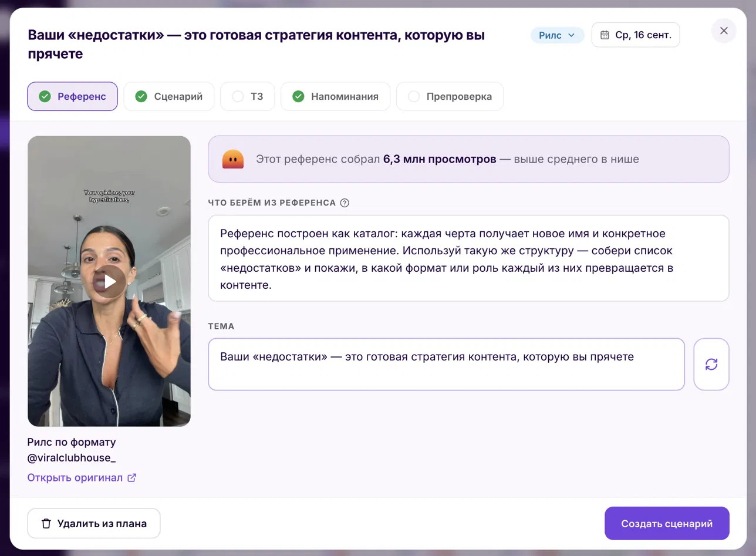Click the green check on Напоминания tab

click(x=298, y=96)
